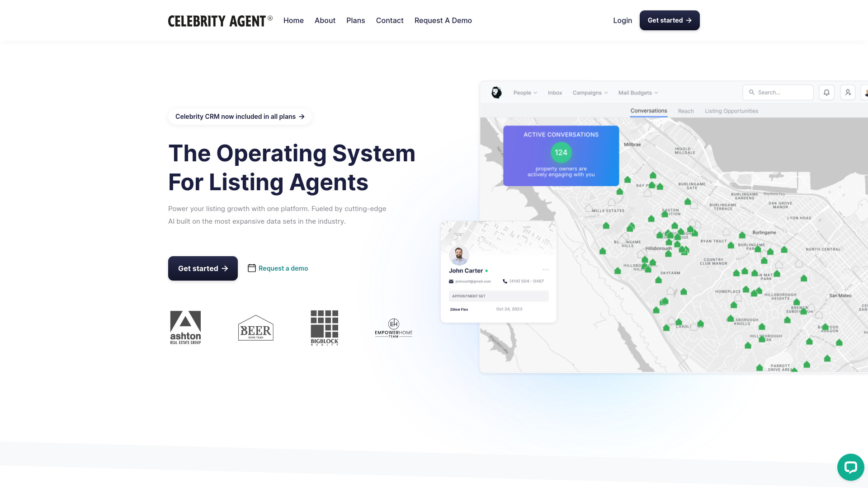
Task: Click the notification bell icon
Action: point(827,92)
